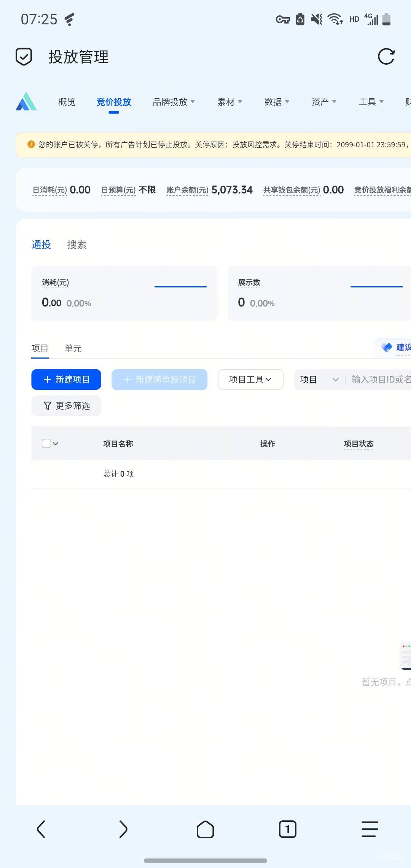
Task: Expand the 数据 menu
Action: click(277, 102)
